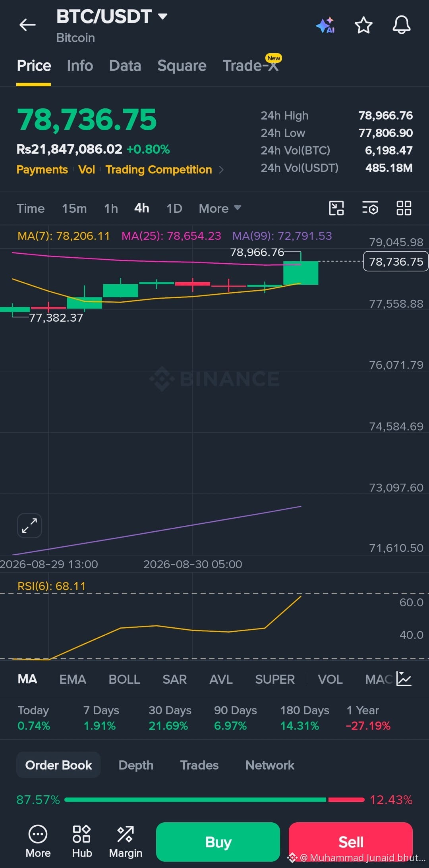Select the 1h chart interval
Screen dimensions: 429x868
click(x=111, y=208)
